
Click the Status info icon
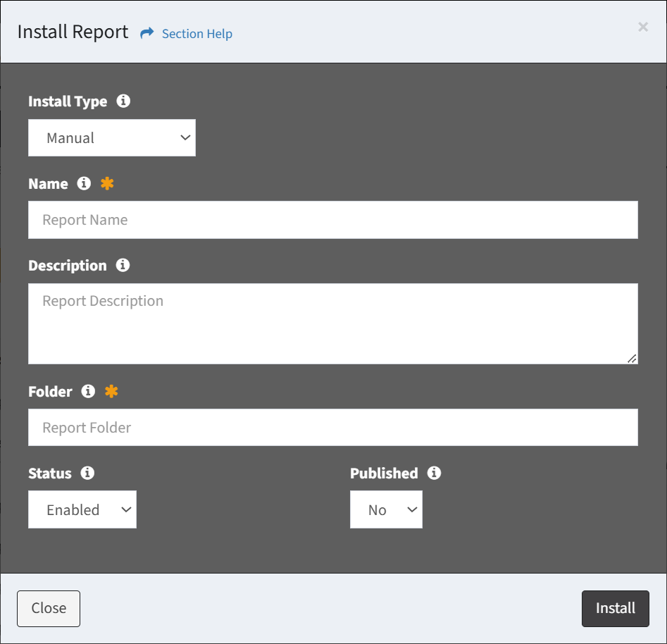click(87, 473)
